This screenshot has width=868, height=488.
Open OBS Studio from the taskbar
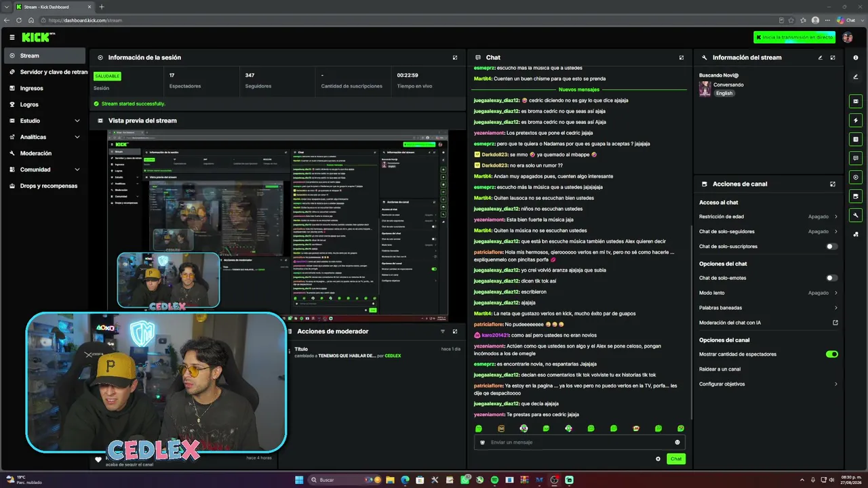tap(554, 480)
